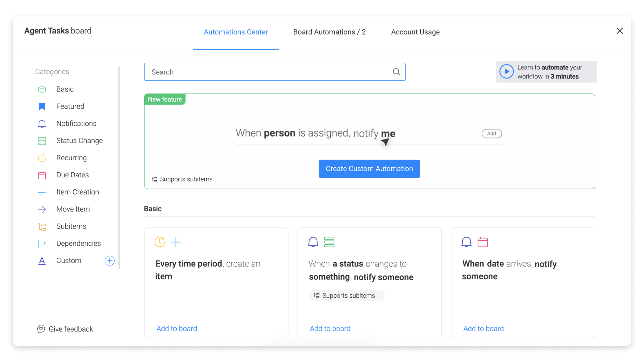Viewport: 644px width, 362px height.
Task: Open the Account Usage tab
Action: [415, 32]
